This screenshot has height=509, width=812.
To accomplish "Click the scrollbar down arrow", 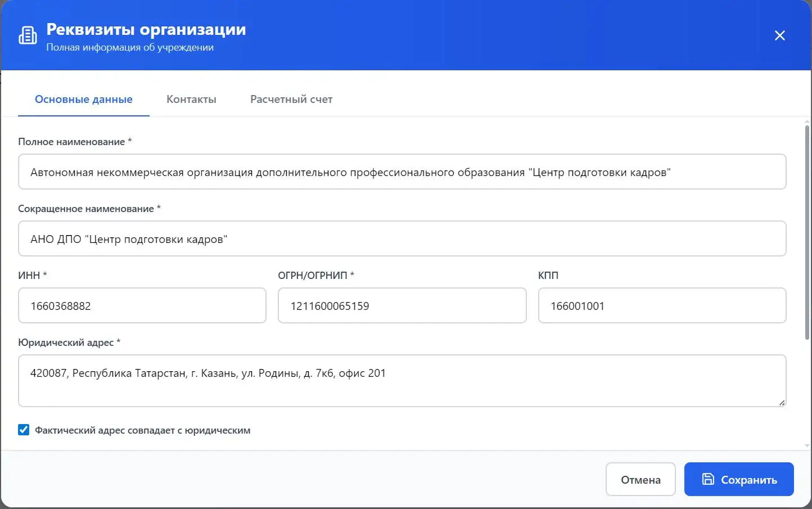I will click(808, 446).
